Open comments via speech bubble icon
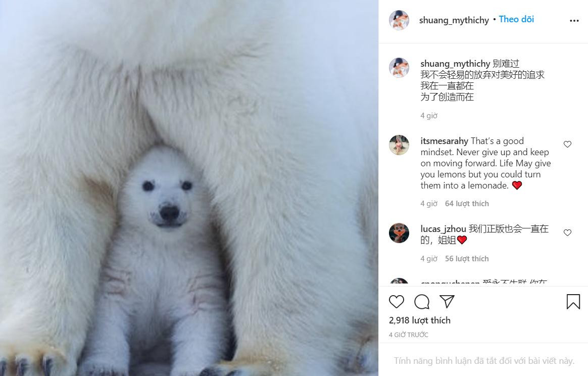This screenshot has height=376, width=588. click(x=422, y=302)
